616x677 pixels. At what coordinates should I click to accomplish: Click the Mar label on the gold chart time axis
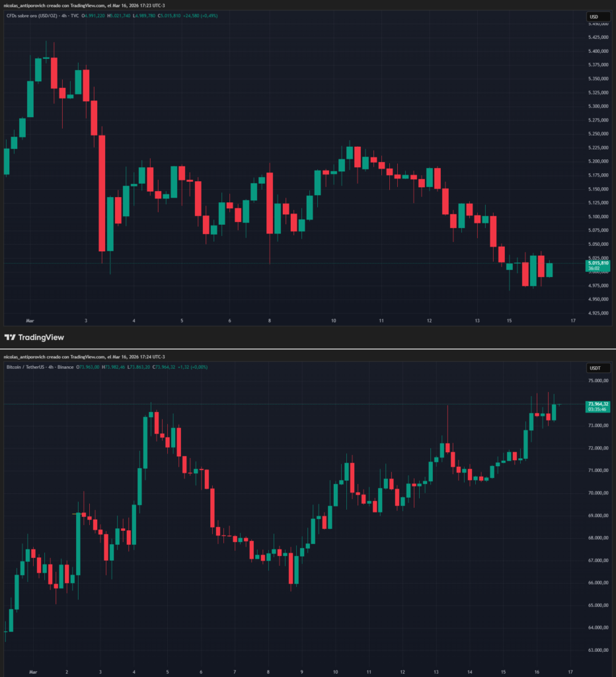[x=29, y=320]
